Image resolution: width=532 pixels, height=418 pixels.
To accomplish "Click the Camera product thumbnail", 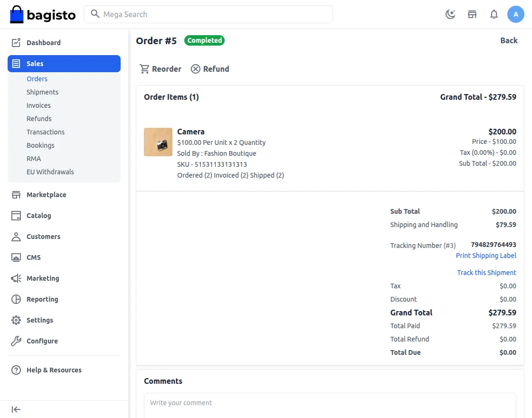I will point(158,142).
